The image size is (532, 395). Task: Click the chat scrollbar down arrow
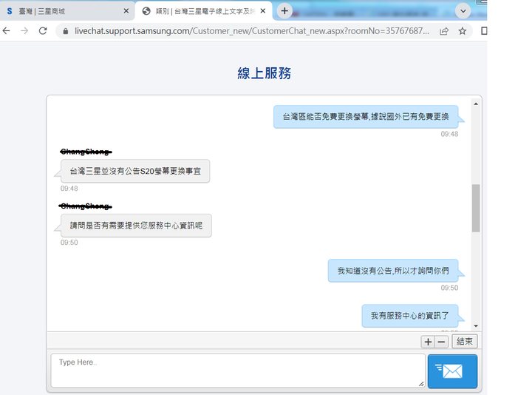(x=476, y=326)
